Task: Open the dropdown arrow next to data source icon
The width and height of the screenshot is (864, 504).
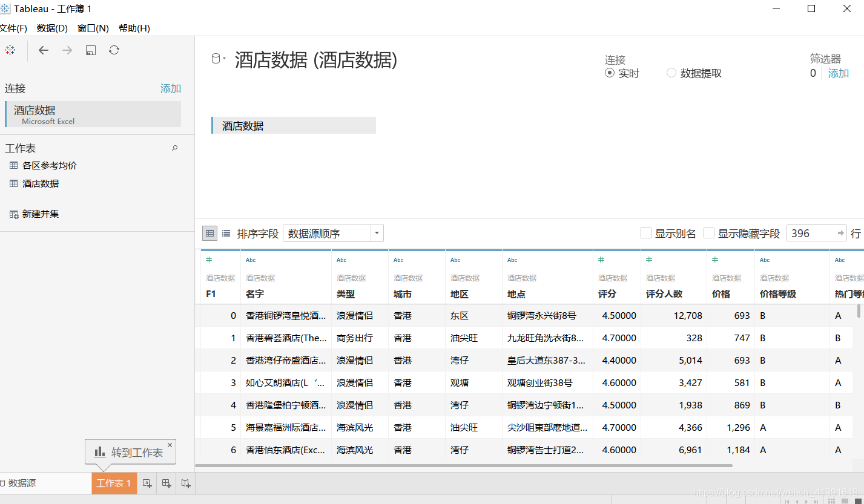Action: [x=224, y=59]
